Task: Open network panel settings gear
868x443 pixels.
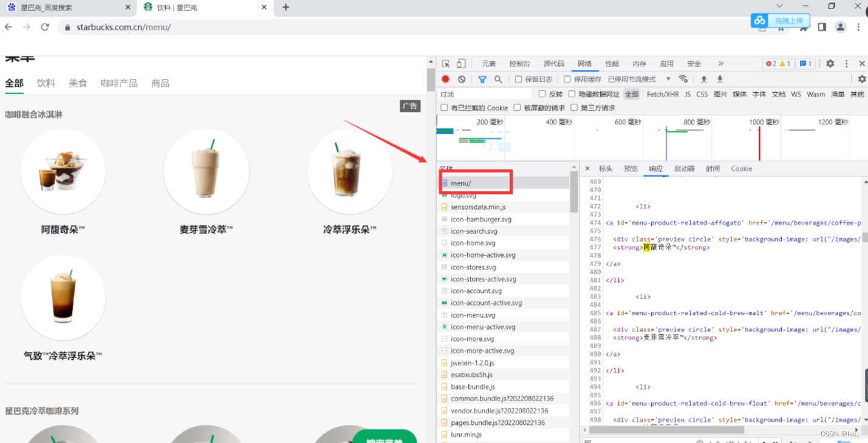Action: (861, 79)
